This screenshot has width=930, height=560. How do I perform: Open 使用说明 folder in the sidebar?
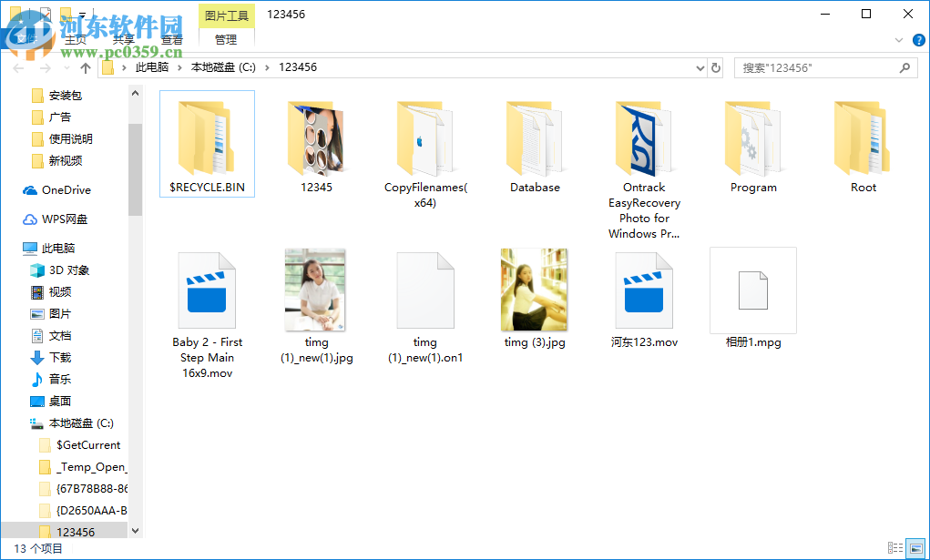pos(62,138)
